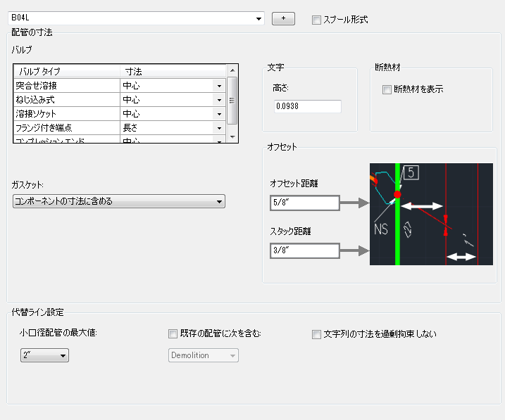Click the オフセット距離 field showing 5/8"
This screenshot has width=505, height=420.
click(x=305, y=203)
